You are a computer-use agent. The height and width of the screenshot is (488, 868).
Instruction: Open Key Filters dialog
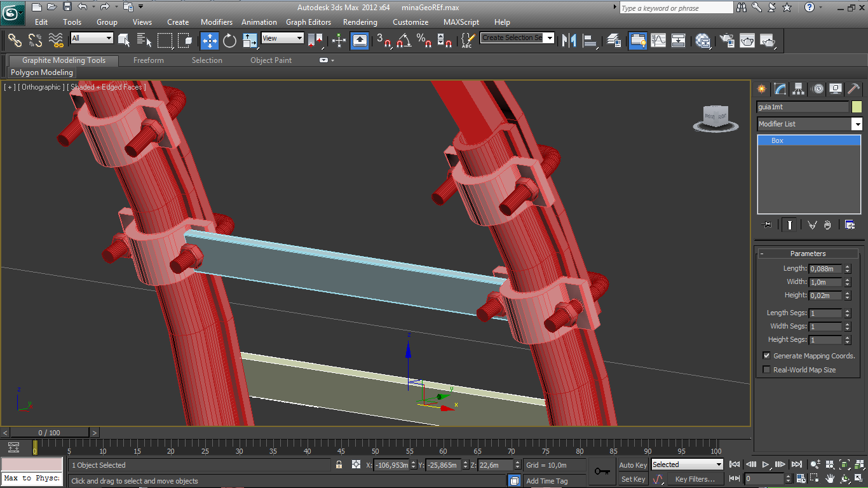695,479
